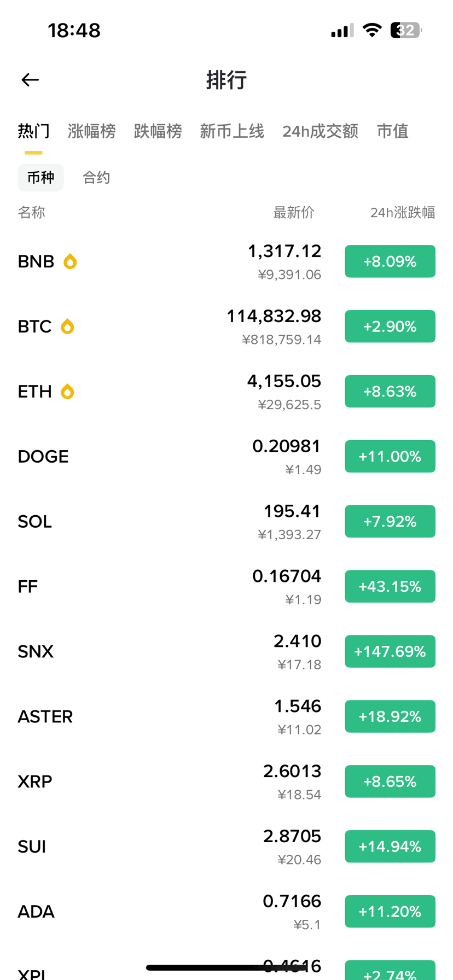Select the 市值 tab
This screenshot has height=980, width=453.
tap(392, 131)
